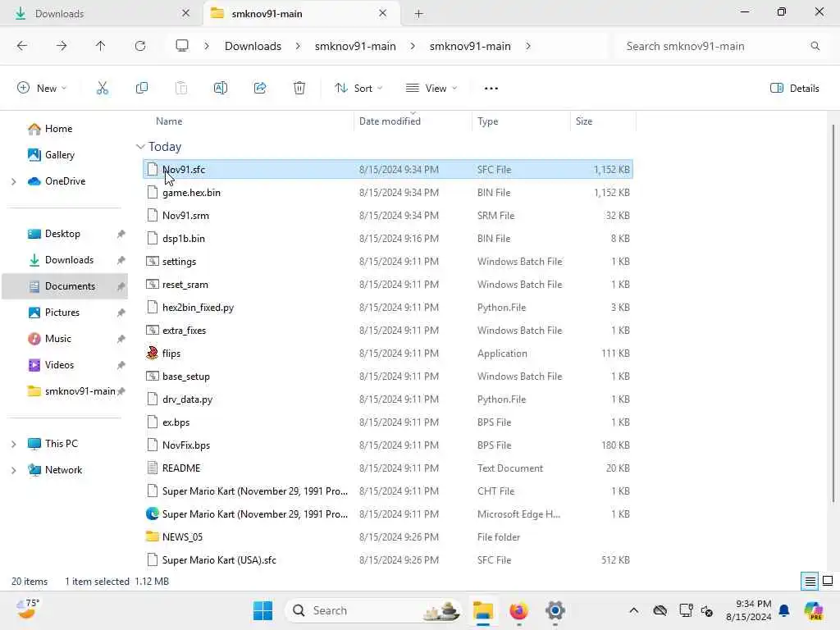Switch to details list view icon
Screen dimensions: 840x630
click(810, 582)
